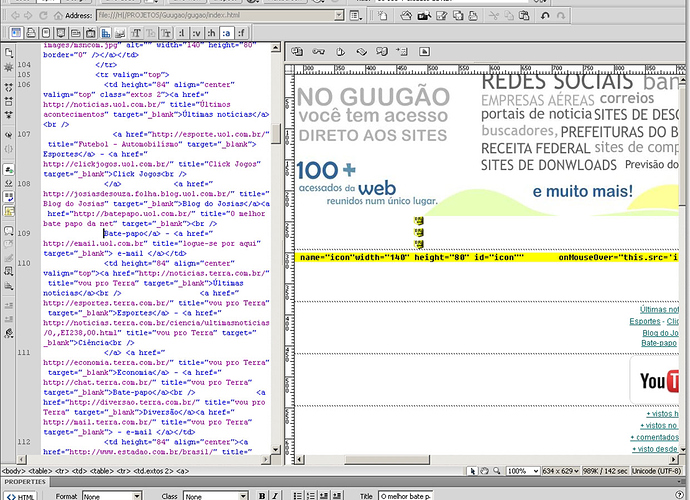Click the Bold B button in Properties

[262, 496]
